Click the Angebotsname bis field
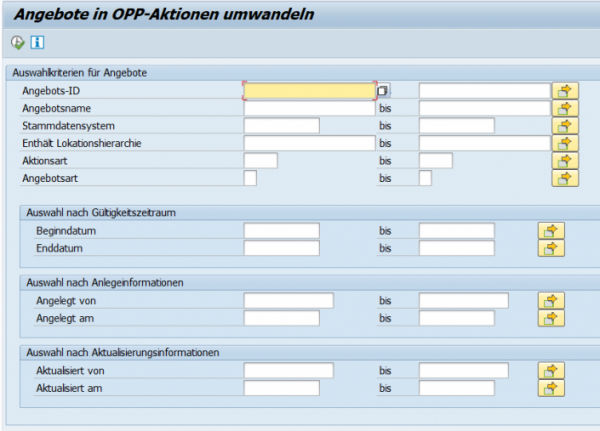Image resolution: width=600 pixels, height=431 pixels. click(485, 109)
